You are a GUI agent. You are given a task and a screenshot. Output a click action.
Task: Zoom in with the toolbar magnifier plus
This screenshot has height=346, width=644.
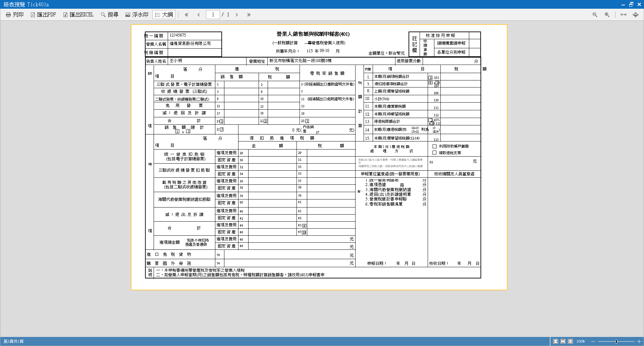coord(607,15)
